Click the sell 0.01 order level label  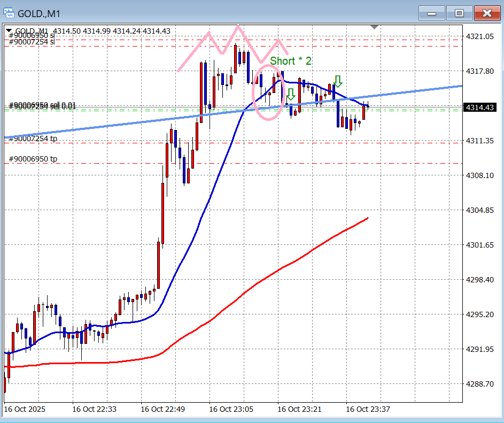[43, 106]
